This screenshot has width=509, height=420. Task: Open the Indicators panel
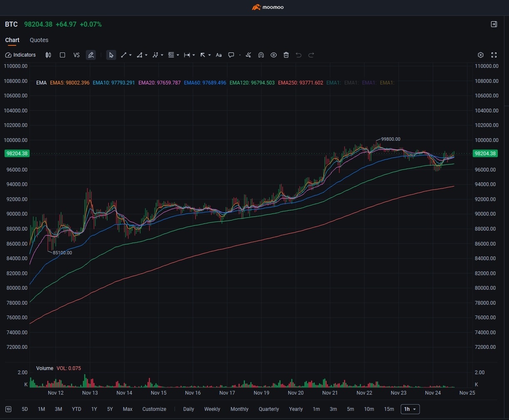point(20,55)
